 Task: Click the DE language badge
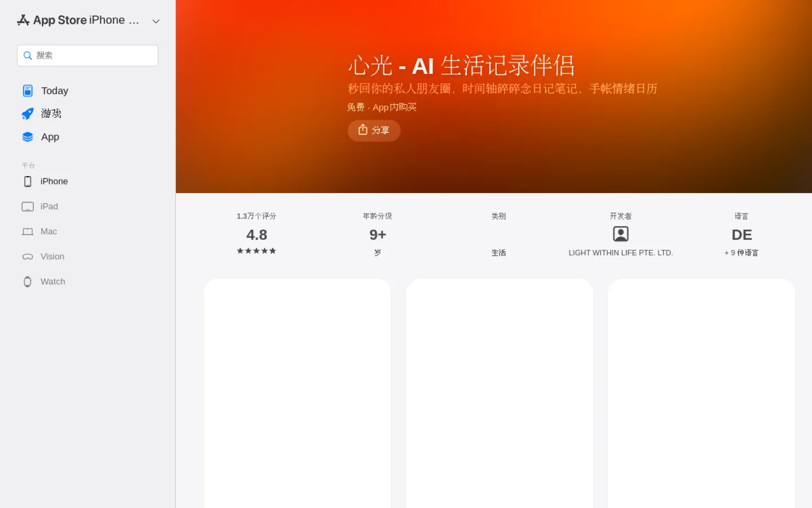point(742,235)
